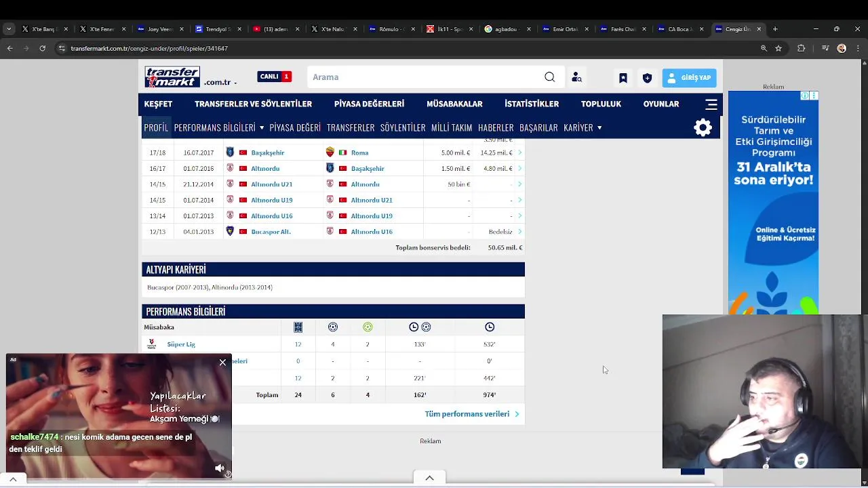Select the TRANSFERLER tab
Image resolution: width=868 pixels, height=488 pixels.
tap(351, 127)
